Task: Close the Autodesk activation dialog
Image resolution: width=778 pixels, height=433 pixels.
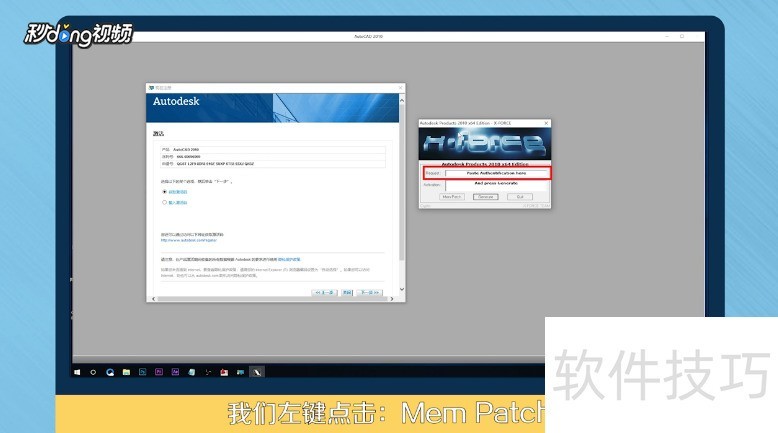Action: coord(400,88)
